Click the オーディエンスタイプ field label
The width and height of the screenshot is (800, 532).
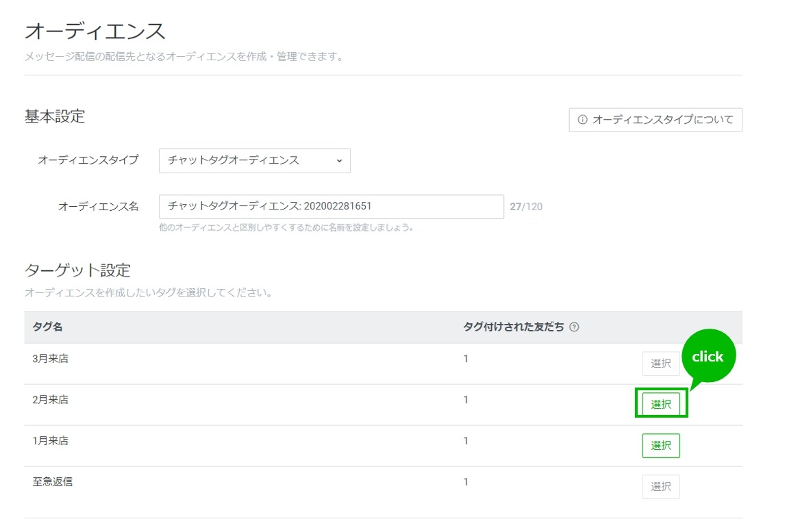click(88, 160)
